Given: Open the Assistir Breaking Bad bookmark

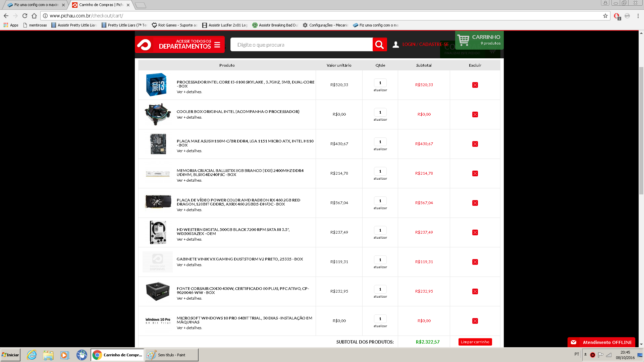Looking at the screenshot, I should click(275, 25).
